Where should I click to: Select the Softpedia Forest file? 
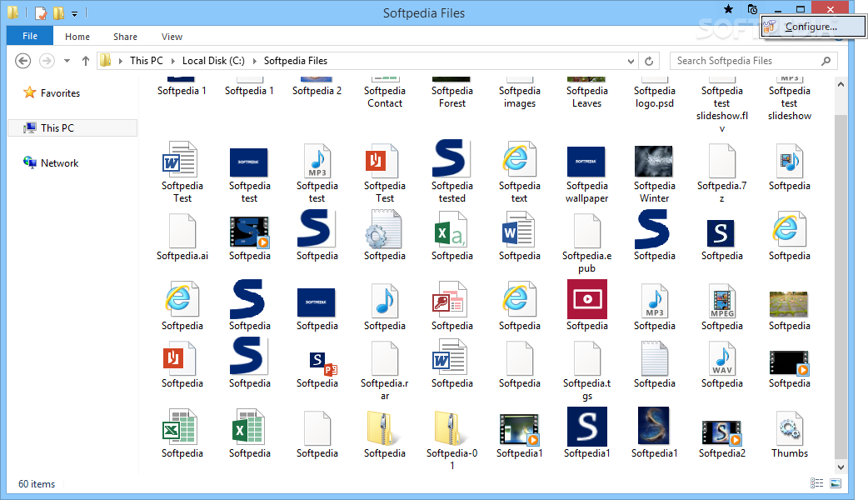(x=452, y=94)
